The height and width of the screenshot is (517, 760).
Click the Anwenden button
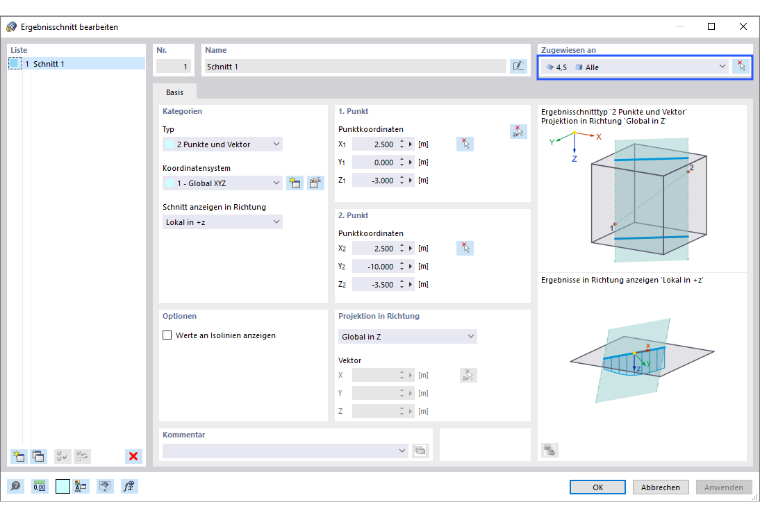tap(724, 487)
